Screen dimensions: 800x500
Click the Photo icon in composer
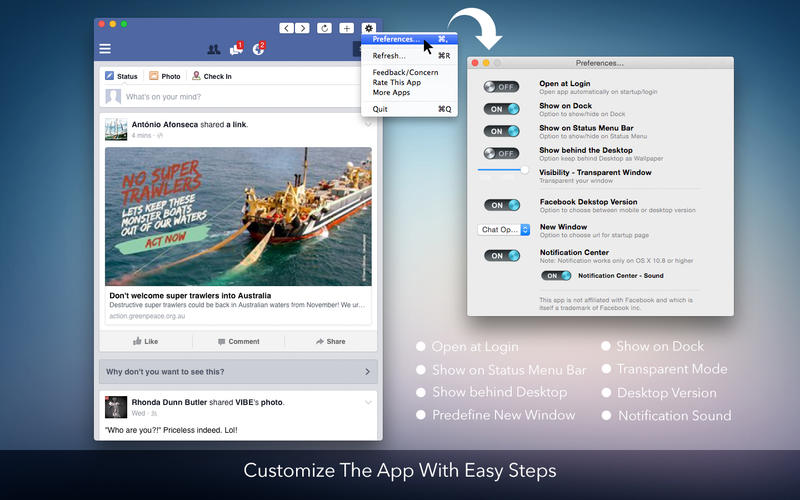(x=154, y=76)
